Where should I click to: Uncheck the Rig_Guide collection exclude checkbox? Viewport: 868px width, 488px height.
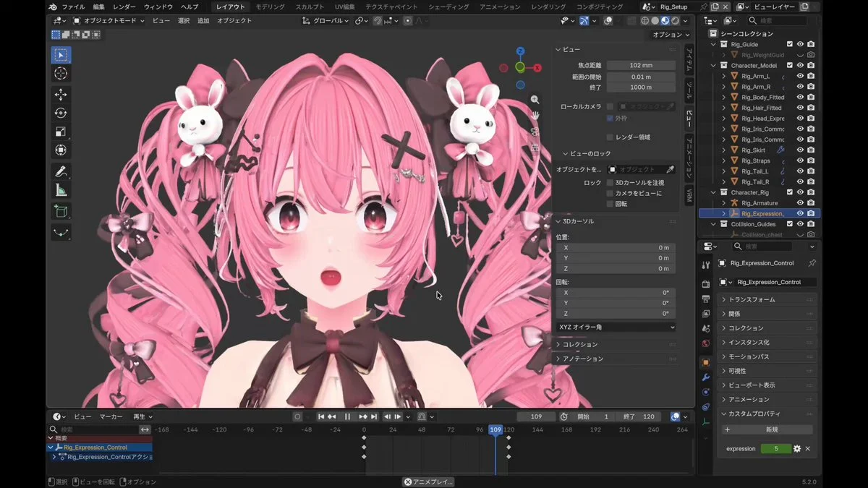pos(790,44)
